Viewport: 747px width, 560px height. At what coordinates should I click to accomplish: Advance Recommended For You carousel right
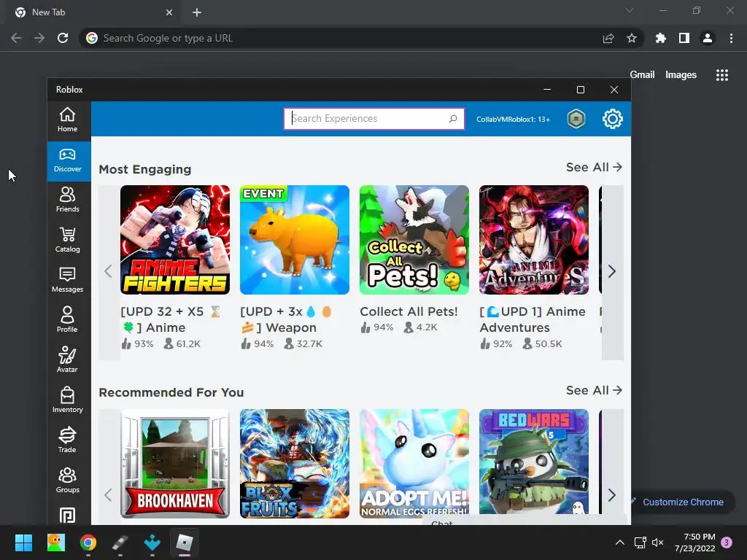tap(612, 495)
